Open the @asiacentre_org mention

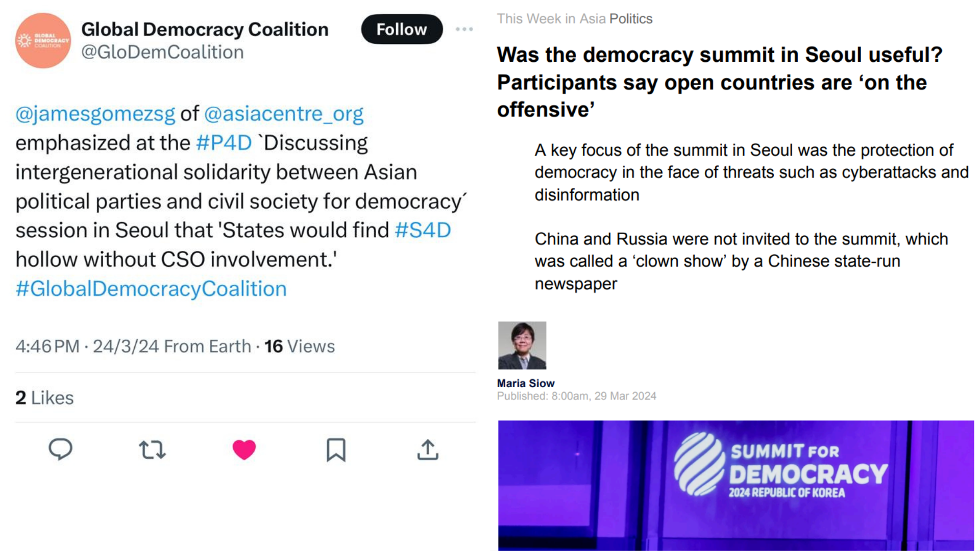(284, 113)
